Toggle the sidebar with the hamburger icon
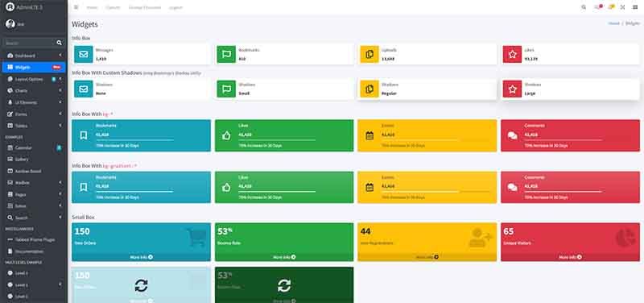 [x=76, y=7]
